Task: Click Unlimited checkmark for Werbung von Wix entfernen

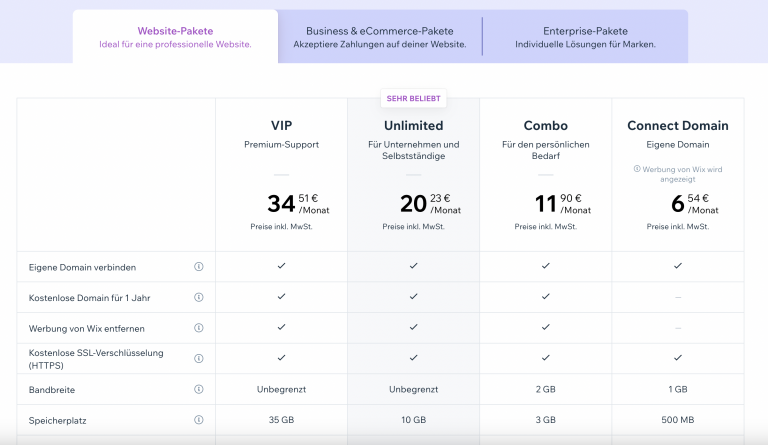Action: [x=413, y=327]
